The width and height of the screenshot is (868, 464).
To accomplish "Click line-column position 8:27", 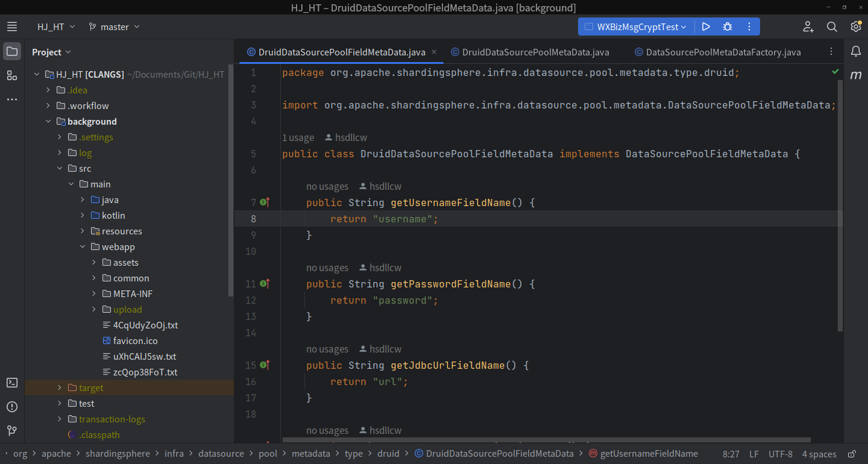I will tap(731, 454).
